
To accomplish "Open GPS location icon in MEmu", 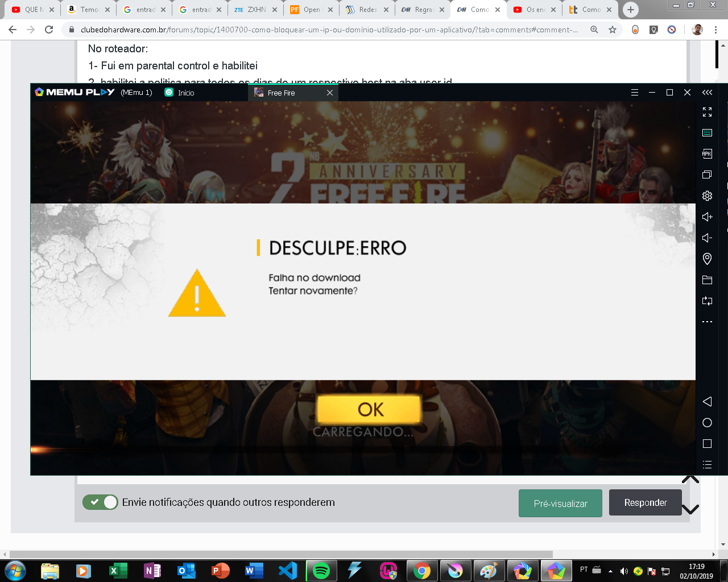I will click(x=707, y=259).
